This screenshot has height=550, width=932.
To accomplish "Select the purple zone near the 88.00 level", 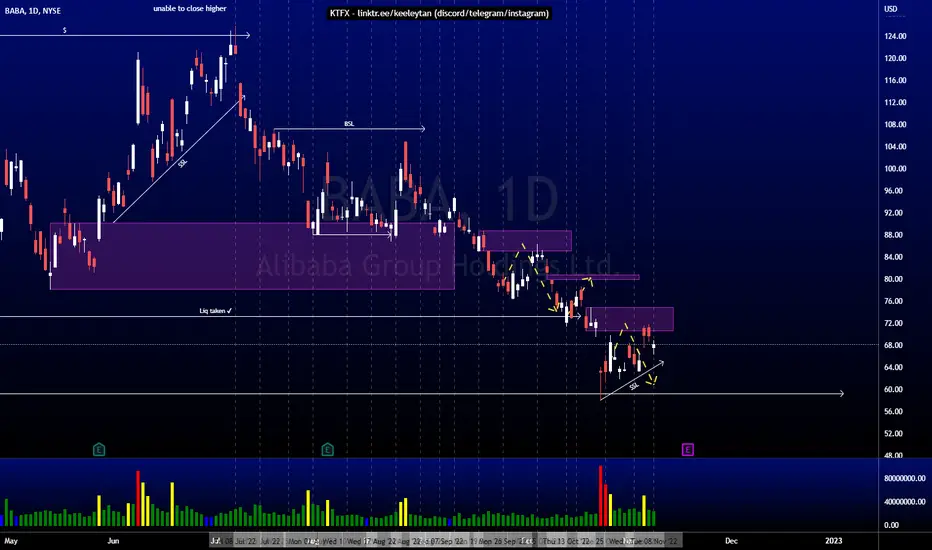I will point(527,241).
